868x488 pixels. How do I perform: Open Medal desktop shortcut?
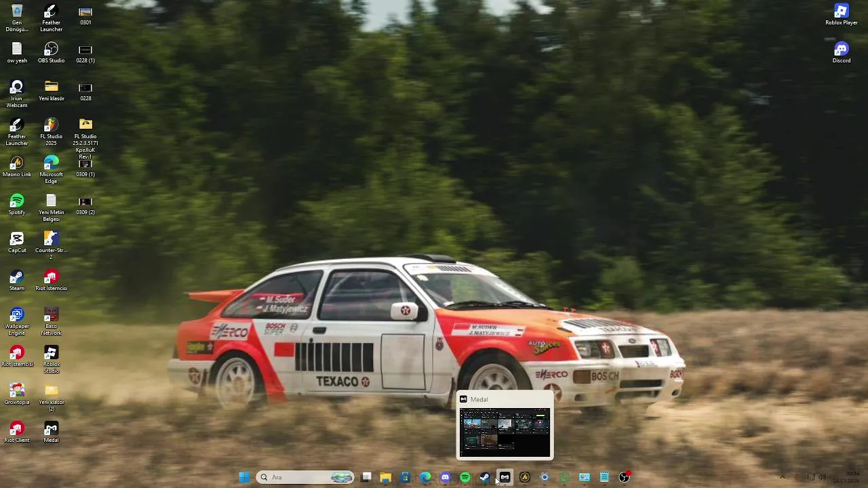tap(51, 432)
